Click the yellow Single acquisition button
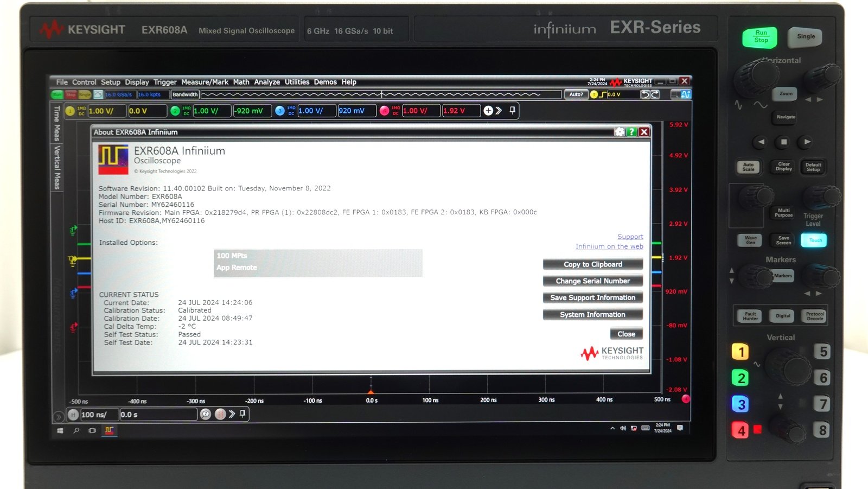The width and height of the screenshot is (868, 489). pos(85,94)
